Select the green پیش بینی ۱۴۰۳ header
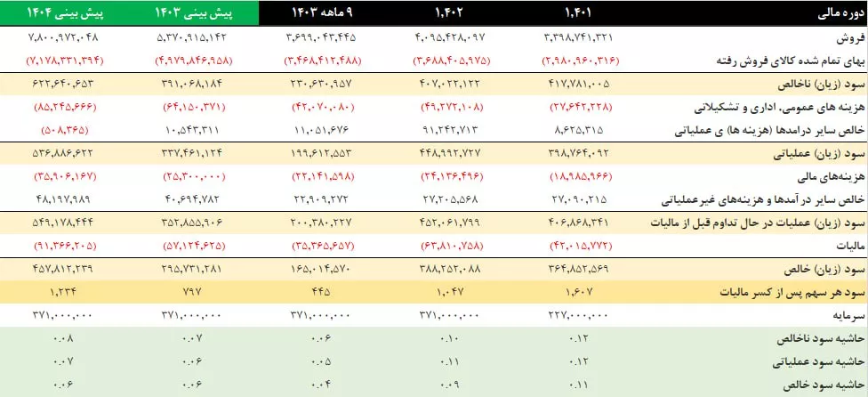 point(193,13)
